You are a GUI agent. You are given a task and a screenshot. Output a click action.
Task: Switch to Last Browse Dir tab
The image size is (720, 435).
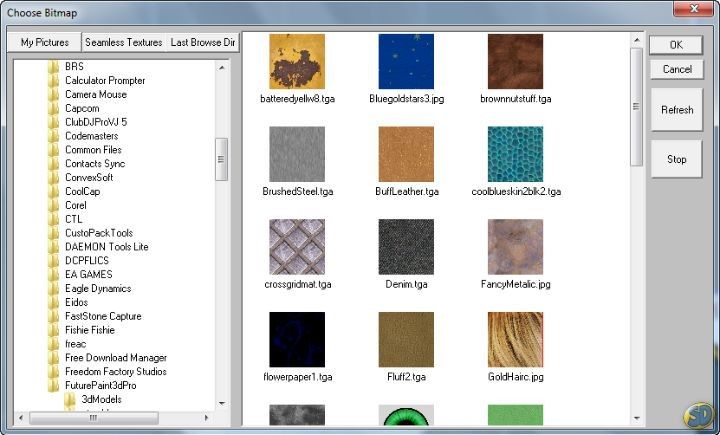pyautogui.click(x=202, y=42)
